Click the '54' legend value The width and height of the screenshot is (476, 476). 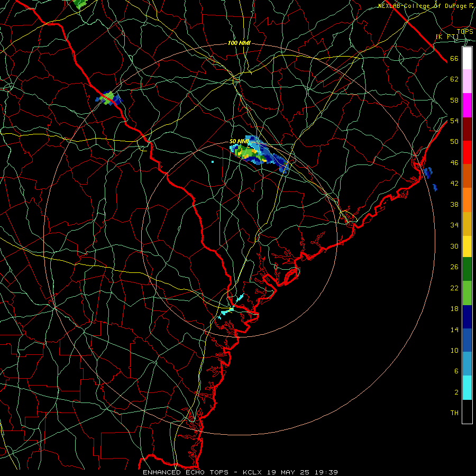click(x=454, y=121)
